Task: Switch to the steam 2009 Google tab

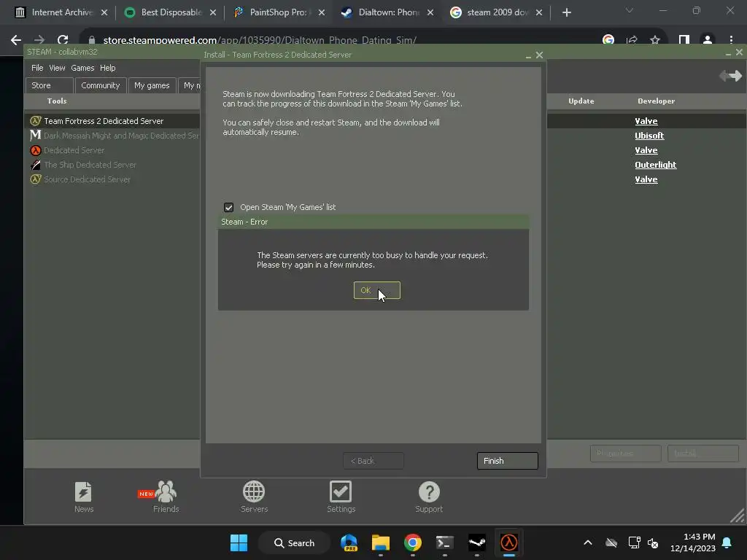Action: 496,12
